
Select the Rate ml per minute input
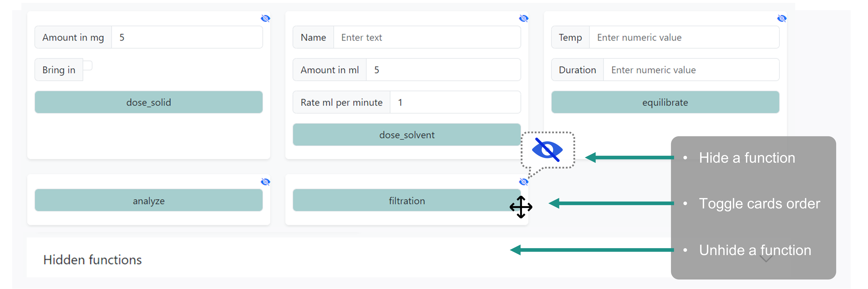pyautogui.click(x=455, y=102)
